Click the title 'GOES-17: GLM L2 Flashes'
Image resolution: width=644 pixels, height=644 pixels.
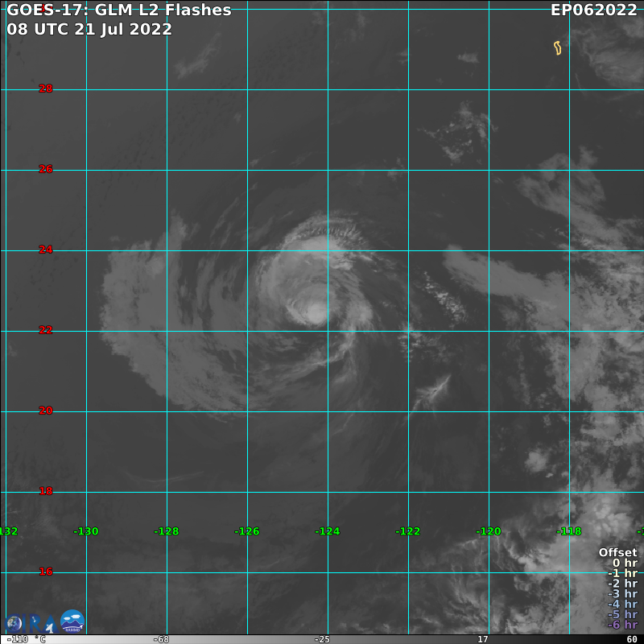[x=119, y=10]
